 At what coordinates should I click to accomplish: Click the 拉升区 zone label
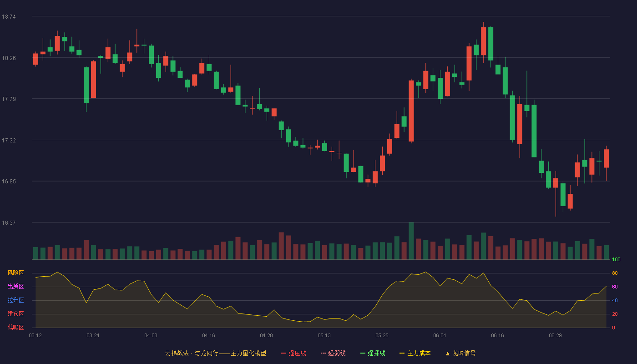click(x=15, y=300)
